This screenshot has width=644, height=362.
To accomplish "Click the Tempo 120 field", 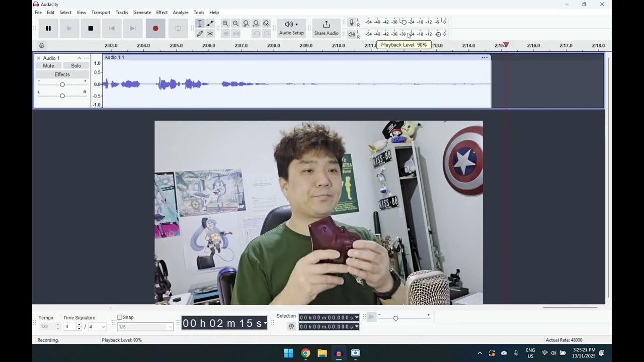I will [47, 327].
